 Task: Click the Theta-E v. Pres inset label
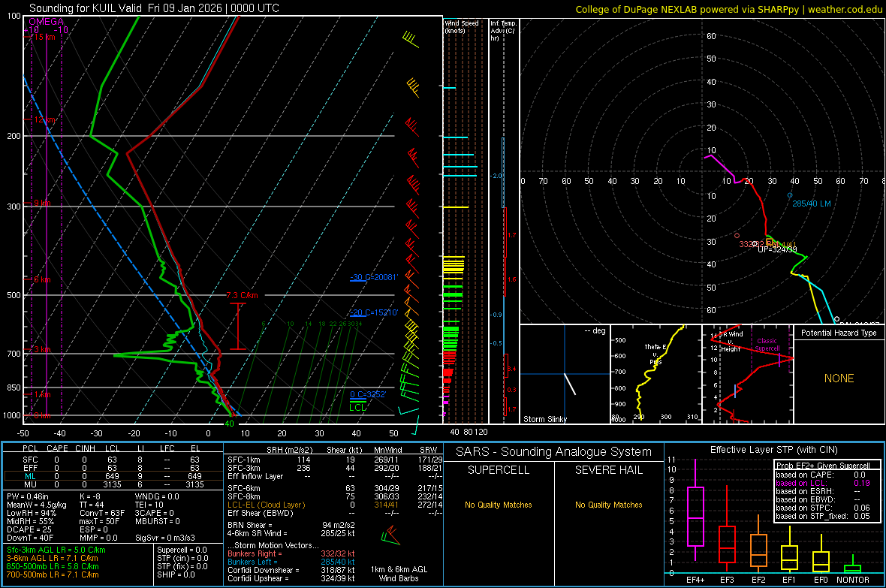pos(655,354)
